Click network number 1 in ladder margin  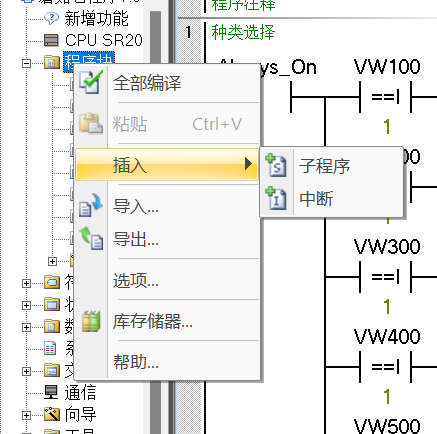[189, 32]
